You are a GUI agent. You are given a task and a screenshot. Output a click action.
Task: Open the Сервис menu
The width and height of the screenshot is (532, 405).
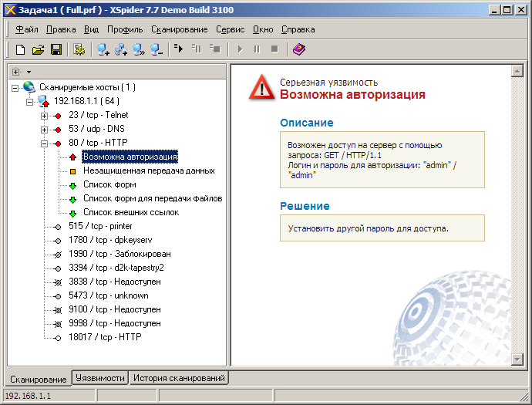(230, 29)
